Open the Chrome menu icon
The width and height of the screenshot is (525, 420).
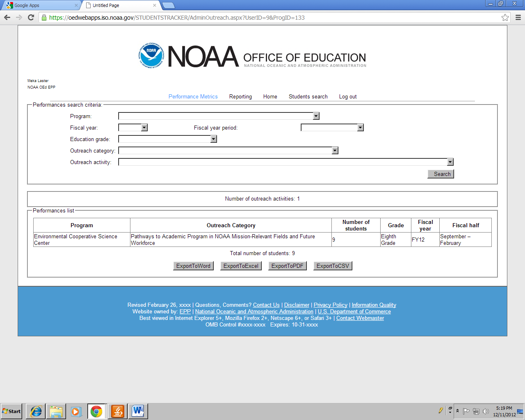pos(518,17)
